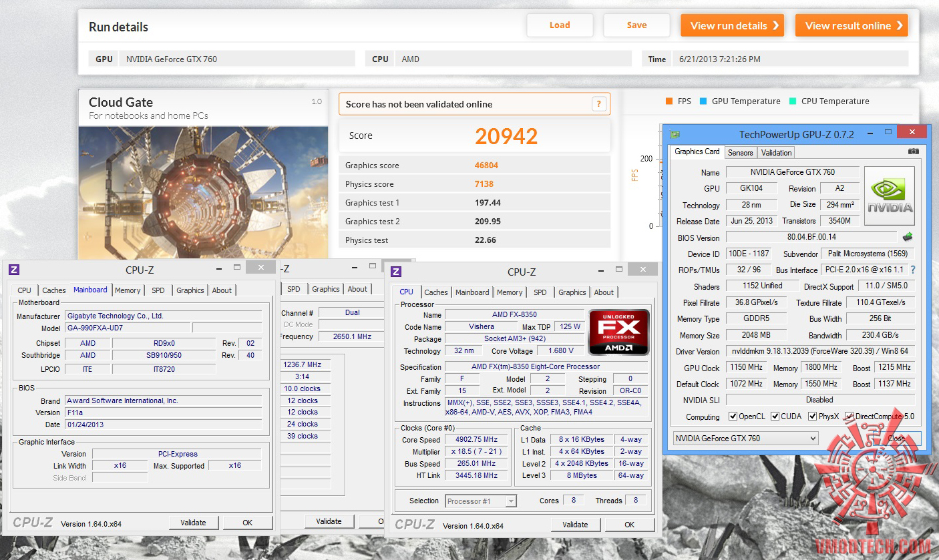Click the Specification field AMD FX(tm)-8350
This screenshot has width=939, height=560.
pyautogui.click(x=546, y=366)
